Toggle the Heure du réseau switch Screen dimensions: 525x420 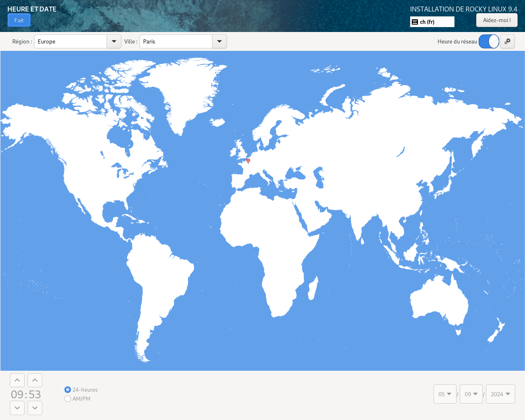(488, 41)
